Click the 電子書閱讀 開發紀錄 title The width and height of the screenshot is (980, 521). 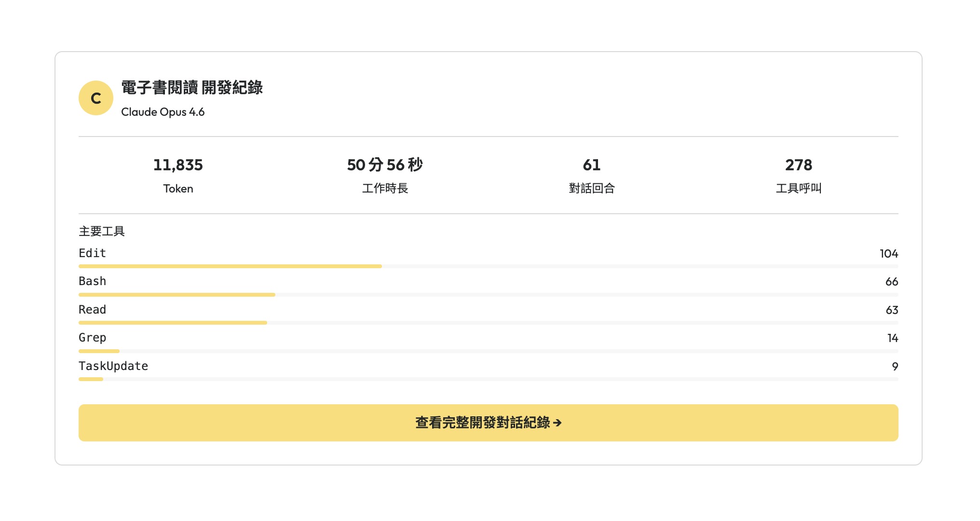click(x=193, y=88)
